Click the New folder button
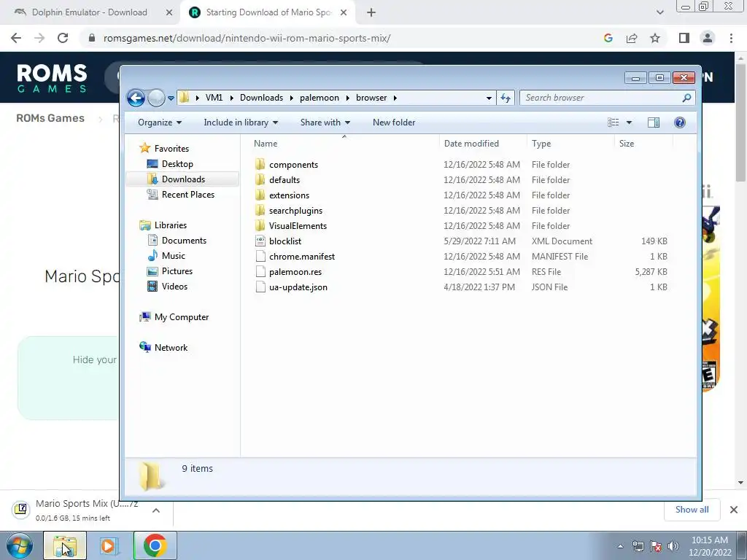 [x=394, y=122]
